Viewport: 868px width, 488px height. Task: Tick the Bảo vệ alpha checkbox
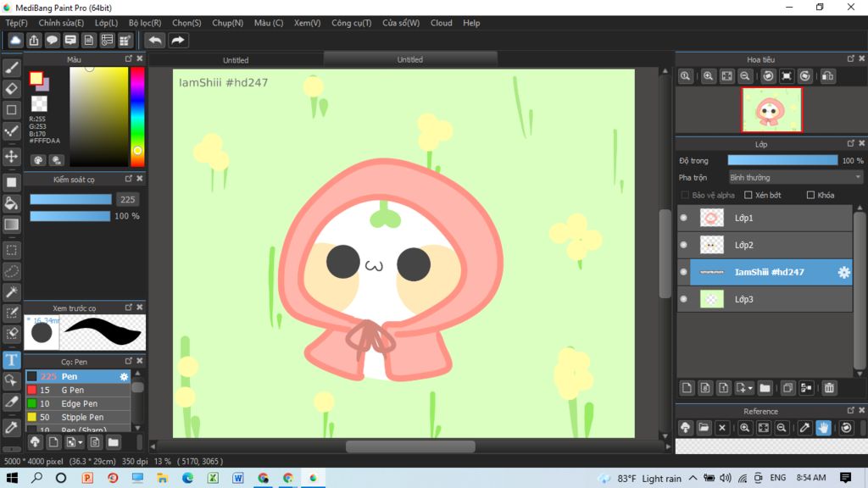pyautogui.click(x=685, y=196)
